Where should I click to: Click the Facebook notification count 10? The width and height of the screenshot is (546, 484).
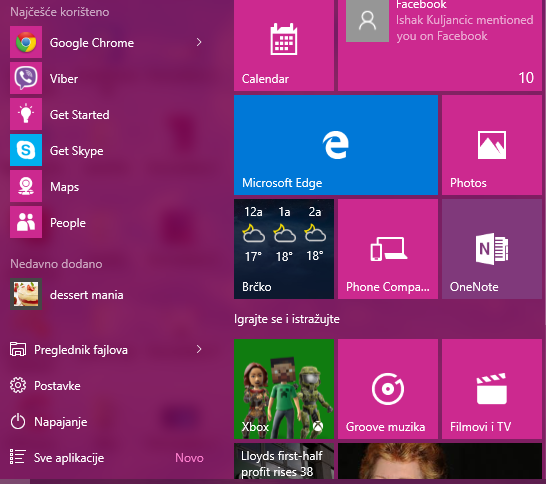526,78
